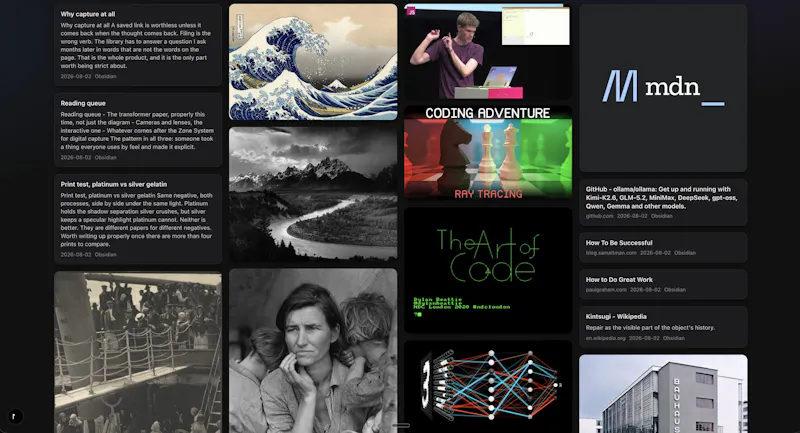800x433 pixels.
Task: Open the mdn logo bookmark card
Action: click(x=663, y=88)
